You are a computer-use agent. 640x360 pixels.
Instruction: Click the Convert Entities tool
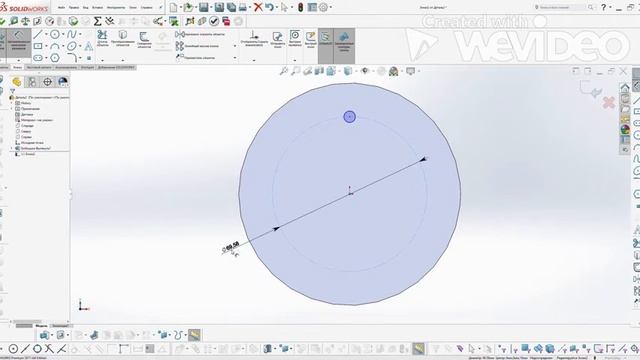(x=123, y=39)
